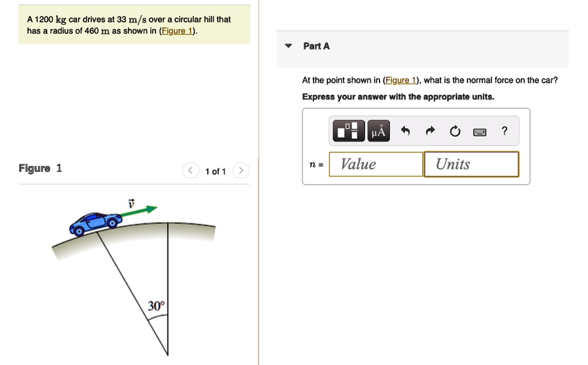Viewport: 588px width, 365px height.
Task: Go to the previous figure page
Action: click(x=190, y=170)
